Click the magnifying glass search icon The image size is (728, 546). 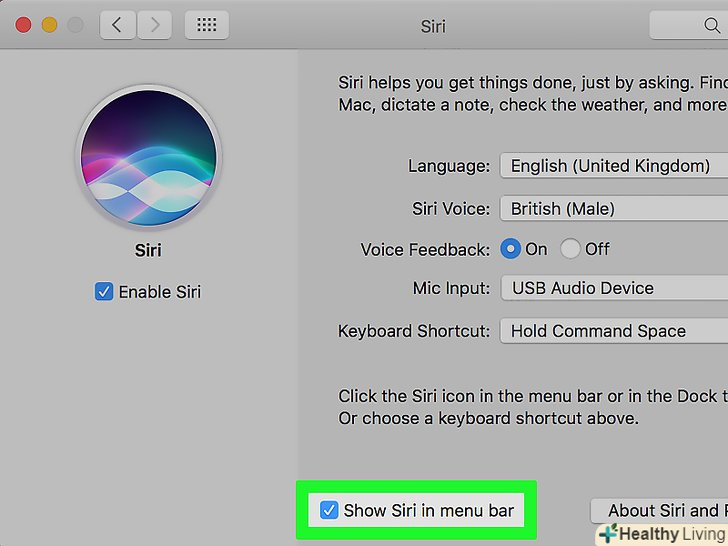714,25
